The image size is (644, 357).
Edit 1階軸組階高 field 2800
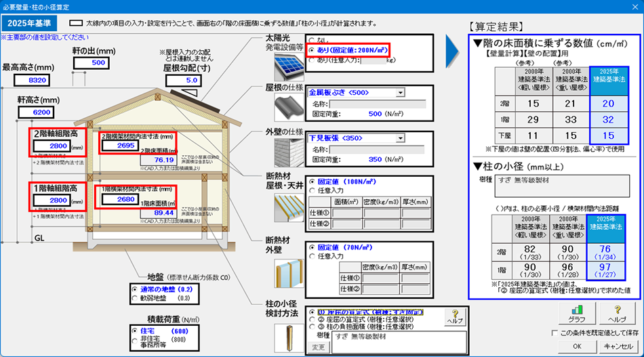tap(52, 201)
